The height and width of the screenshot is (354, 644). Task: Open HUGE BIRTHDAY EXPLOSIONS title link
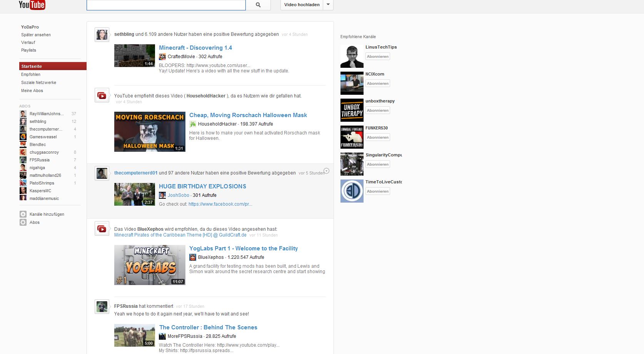[x=202, y=186]
